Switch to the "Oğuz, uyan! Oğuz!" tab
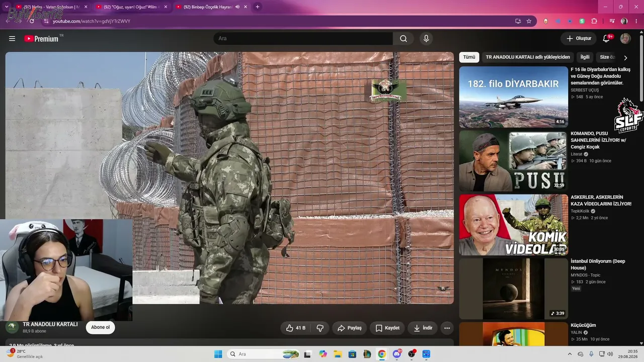 pos(132,7)
